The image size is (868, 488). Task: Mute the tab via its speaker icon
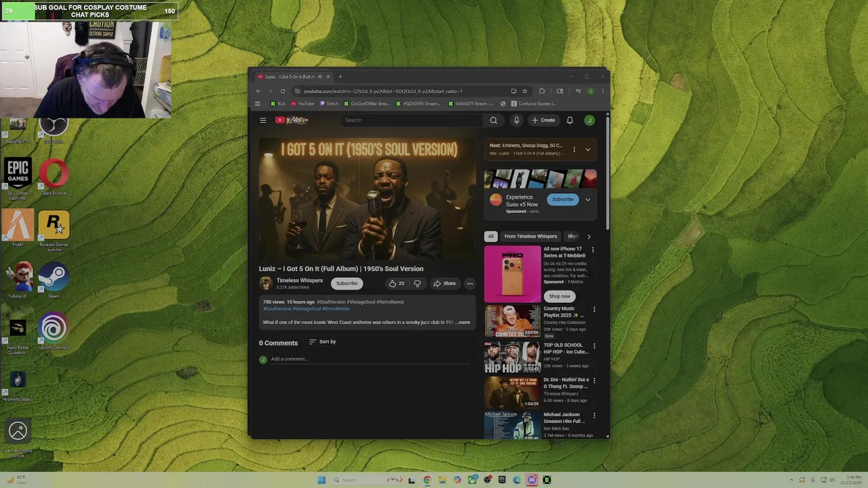pyautogui.click(x=320, y=77)
